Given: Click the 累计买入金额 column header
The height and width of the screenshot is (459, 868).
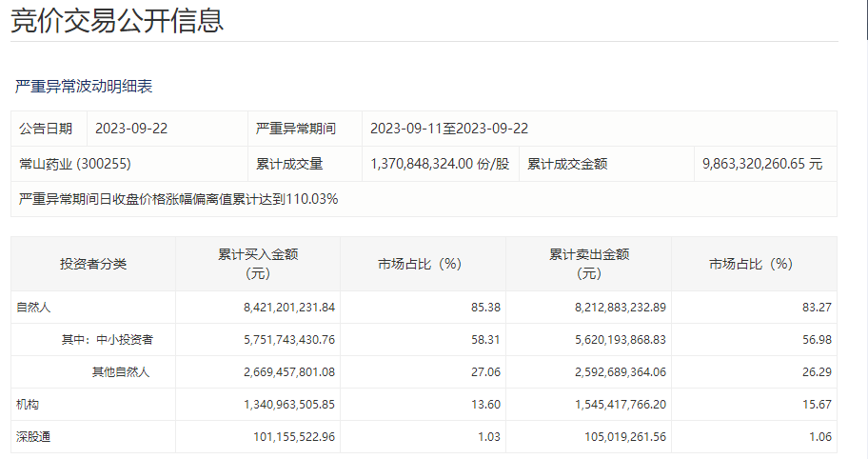Looking at the screenshot, I should pyautogui.click(x=258, y=264).
